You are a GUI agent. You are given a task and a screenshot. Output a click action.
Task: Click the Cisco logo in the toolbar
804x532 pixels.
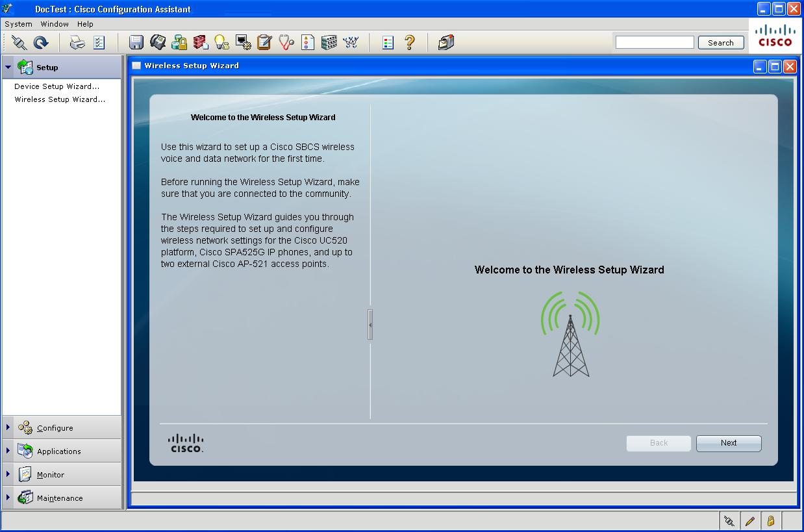tap(775, 35)
